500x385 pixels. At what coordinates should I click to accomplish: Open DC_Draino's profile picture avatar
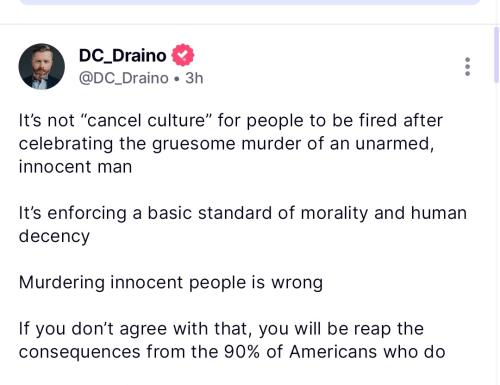pos(42,66)
